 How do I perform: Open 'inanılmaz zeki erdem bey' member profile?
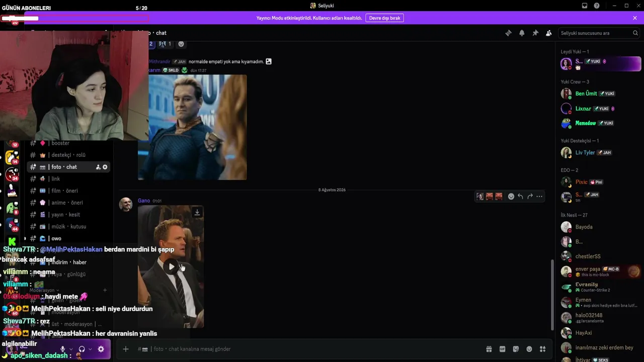[600, 347]
